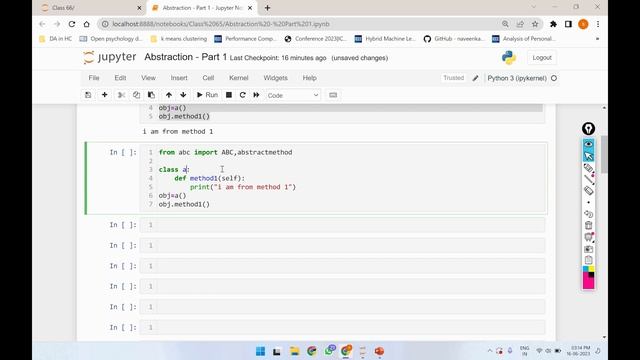Move selected cell up arrow
Screen dimensions: 640x360
pyautogui.click(x=169, y=95)
